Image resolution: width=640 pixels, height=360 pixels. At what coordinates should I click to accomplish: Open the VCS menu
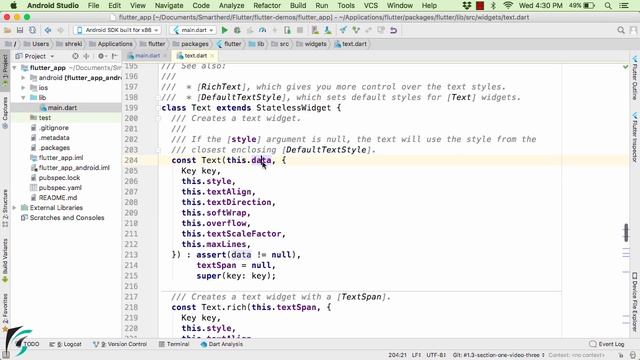[371, 5]
